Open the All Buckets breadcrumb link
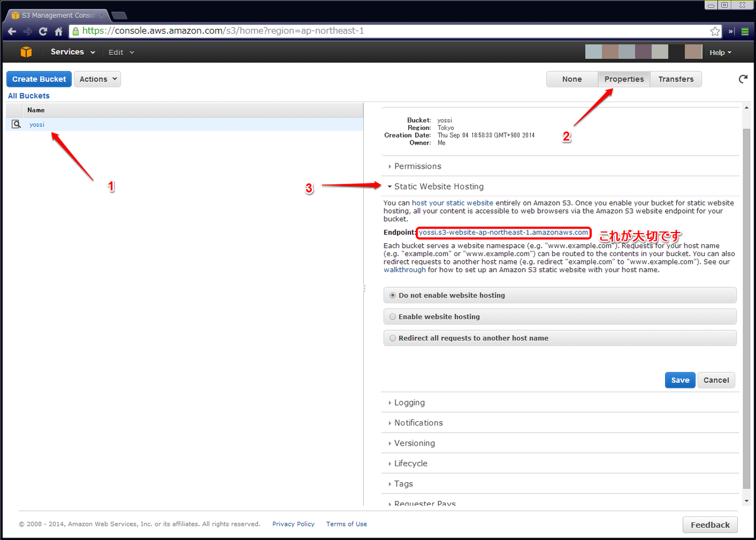This screenshot has height=540, width=756. pyautogui.click(x=29, y=96)
